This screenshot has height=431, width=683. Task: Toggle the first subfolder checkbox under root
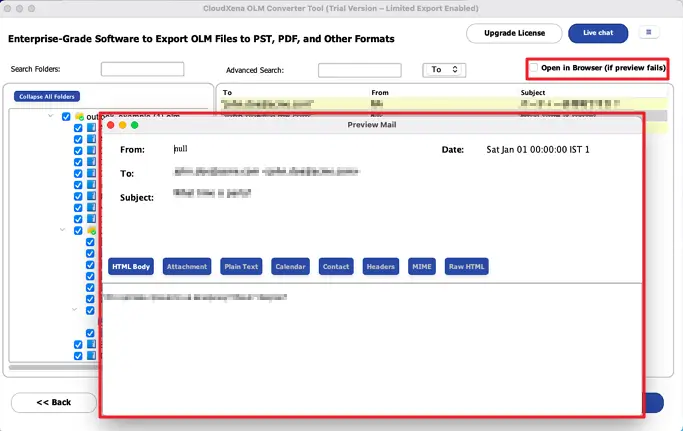(x=79, y=129)
